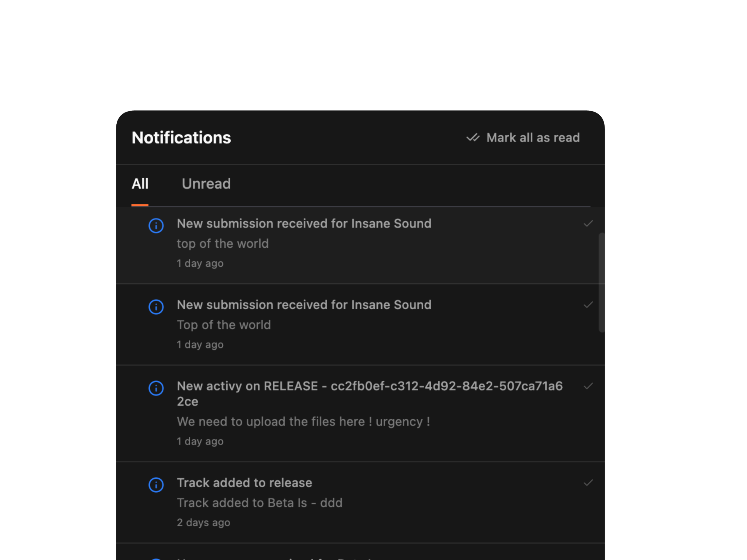Switch to the Unread tab
Viewport: 747px width, 560px height.
(x=206, y=184)
